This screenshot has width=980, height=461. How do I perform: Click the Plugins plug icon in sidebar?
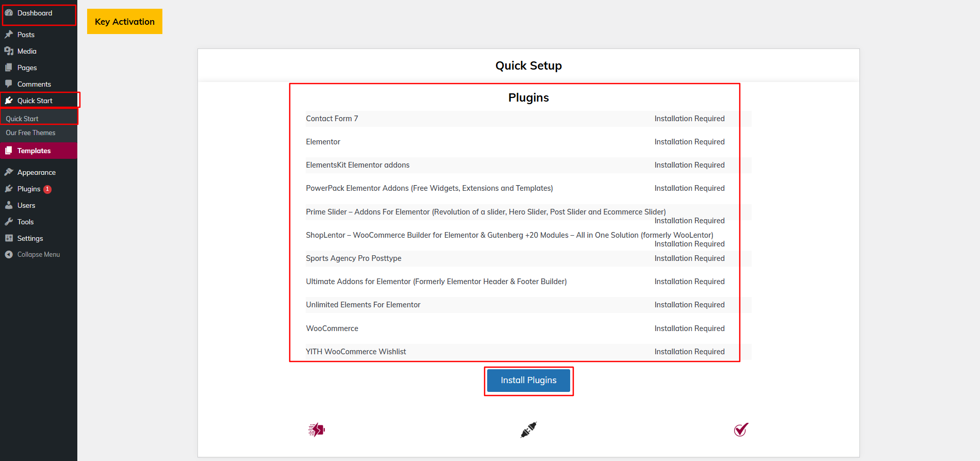[x=9, y=189]
